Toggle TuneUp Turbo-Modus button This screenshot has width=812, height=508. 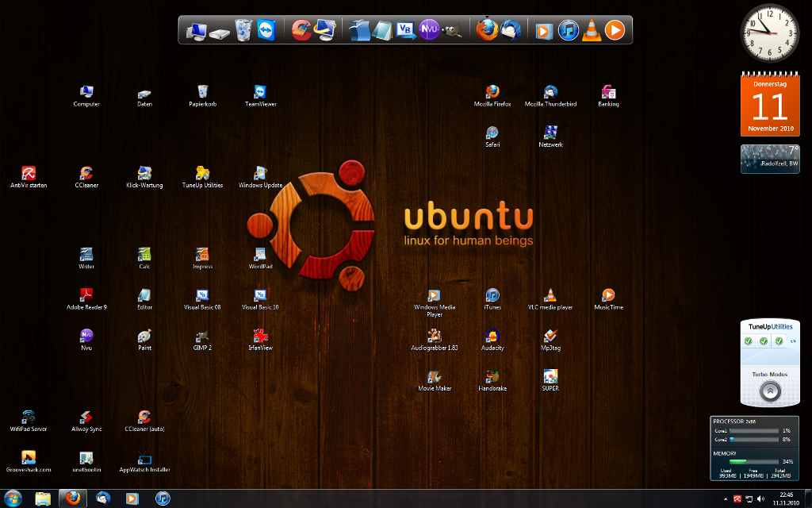click(x=769, y=391)
